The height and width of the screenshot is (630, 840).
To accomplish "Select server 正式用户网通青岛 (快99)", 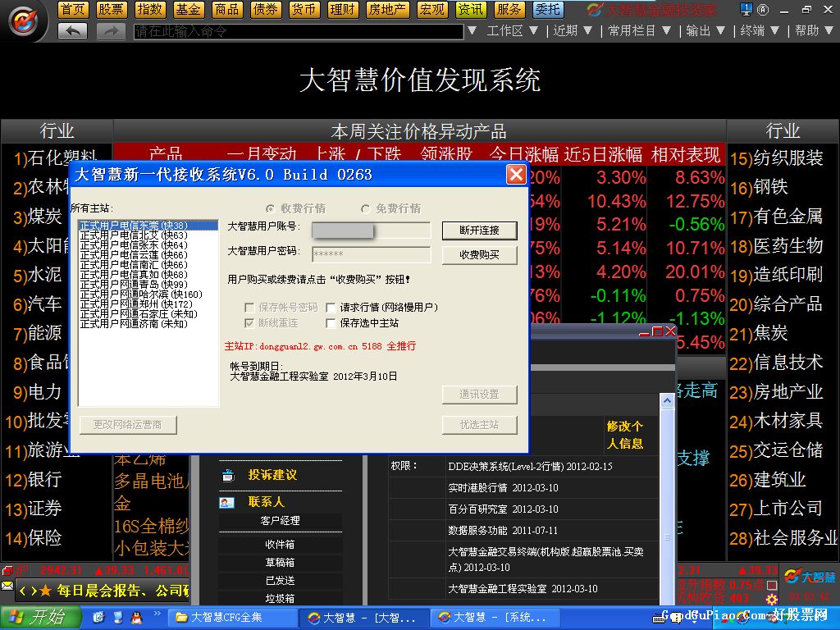I will pyautogui.click(x=148, y=285).
